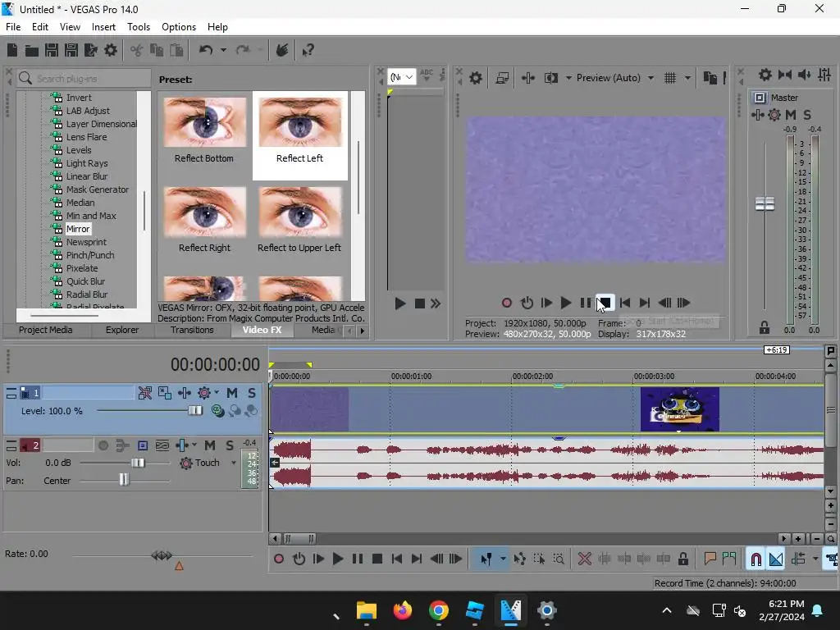Click the What's This help icon
The height and width of the screenshot is (630, 840).
coord(308,50)
